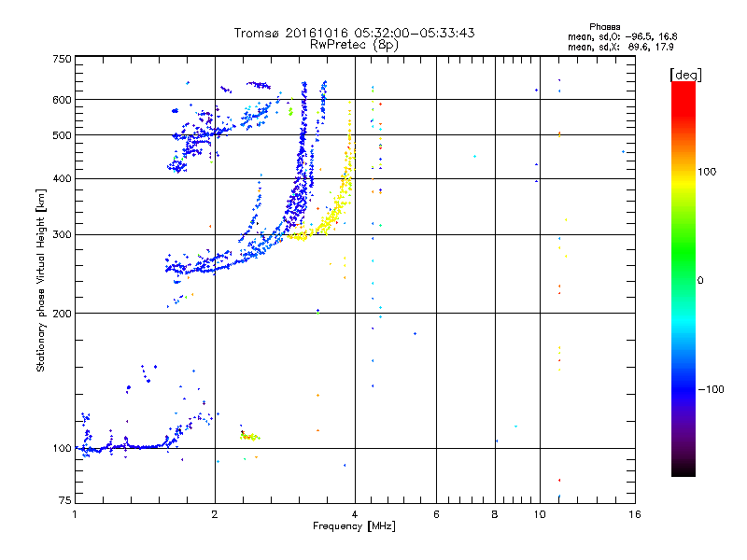Click the y-axis tick value "500"
747x560 pixels.
[62, 135]
